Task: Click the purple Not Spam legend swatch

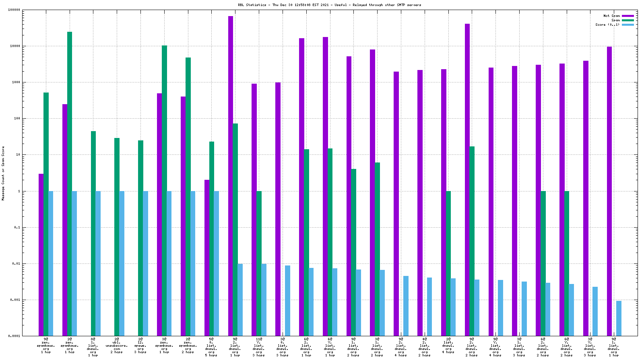Action: click(x=627, y=16)
